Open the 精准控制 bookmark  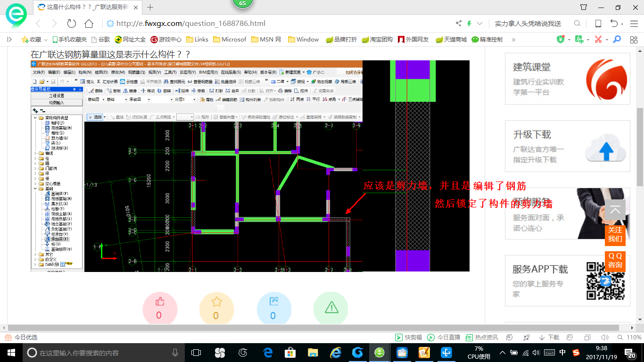coord(487,40)
